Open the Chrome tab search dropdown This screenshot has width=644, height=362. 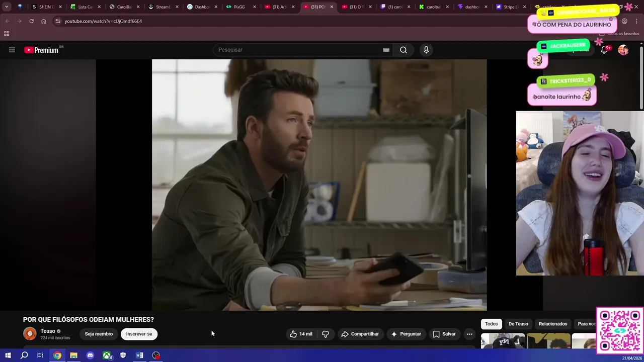[7, 7]
